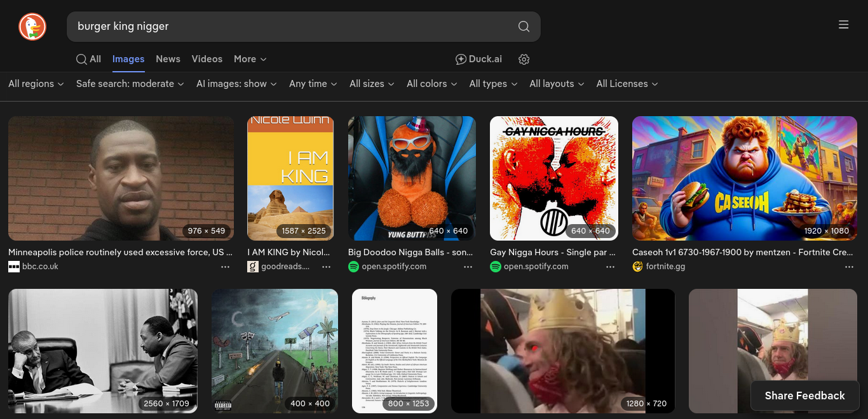This screenshot has height=419, width=868.
Task: Switch to the Videos tab
Action: (x=207, y=59)
